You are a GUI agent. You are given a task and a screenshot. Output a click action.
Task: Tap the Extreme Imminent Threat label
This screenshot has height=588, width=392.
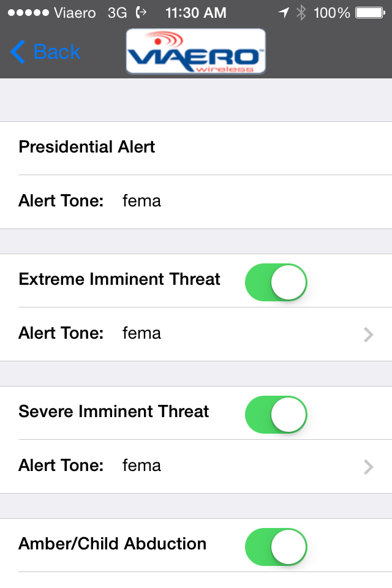(119, 280)
